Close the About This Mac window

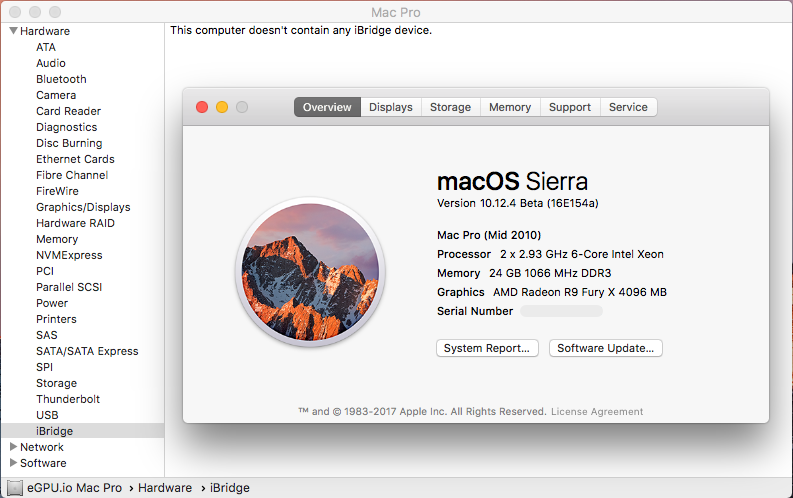coord(202,107)
